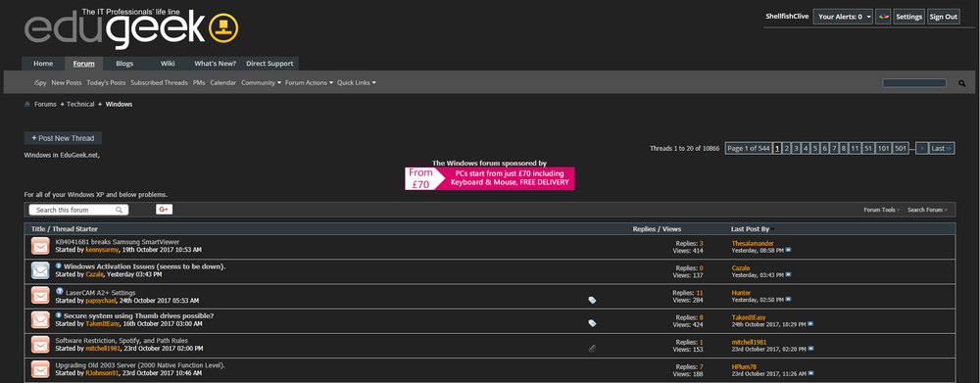Click tag icon on LaserCAM A2+ row
The width and height of the screenshot is (980, 383).
click(x=592, y=300)
